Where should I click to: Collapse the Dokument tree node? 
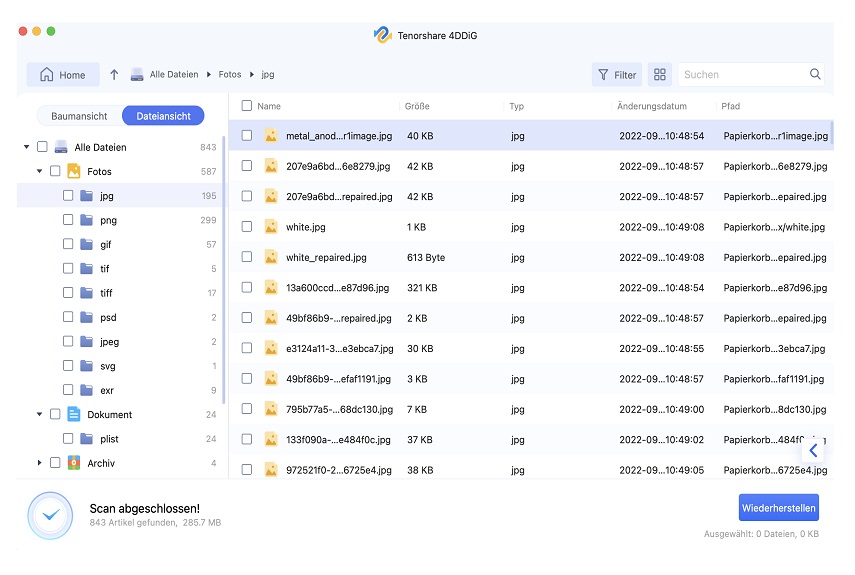[40, 414]
